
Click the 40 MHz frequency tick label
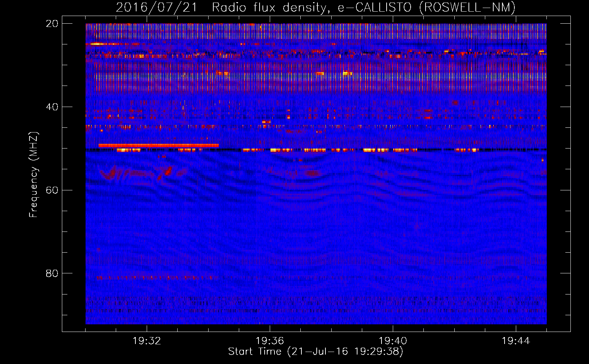click(52, 107)
